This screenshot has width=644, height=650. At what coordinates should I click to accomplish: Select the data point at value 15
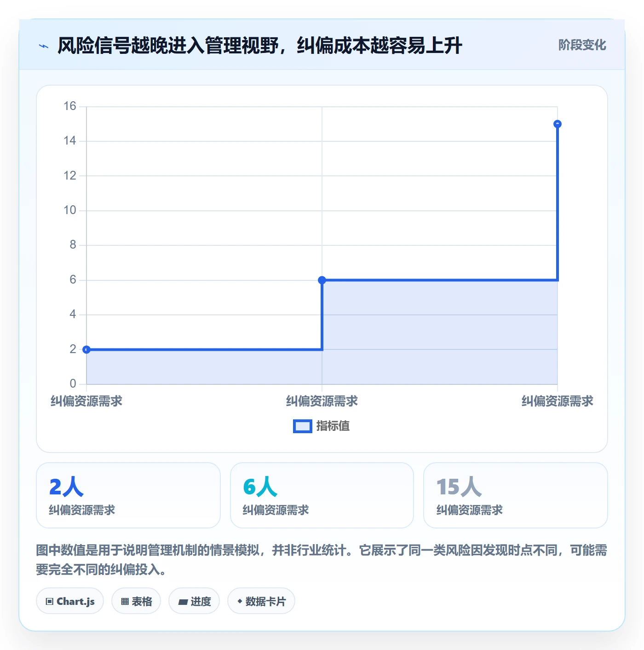pos(558,124)
